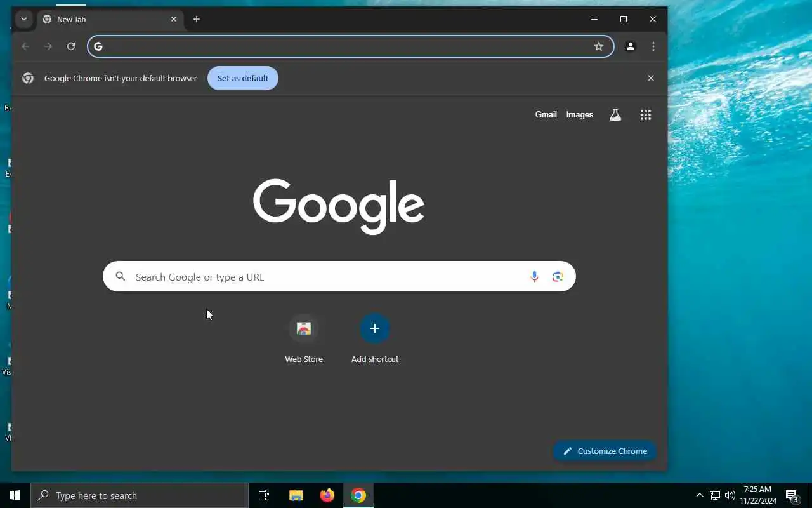
Task: Dismiss the default browser infobar
Action: click(651, 78)
